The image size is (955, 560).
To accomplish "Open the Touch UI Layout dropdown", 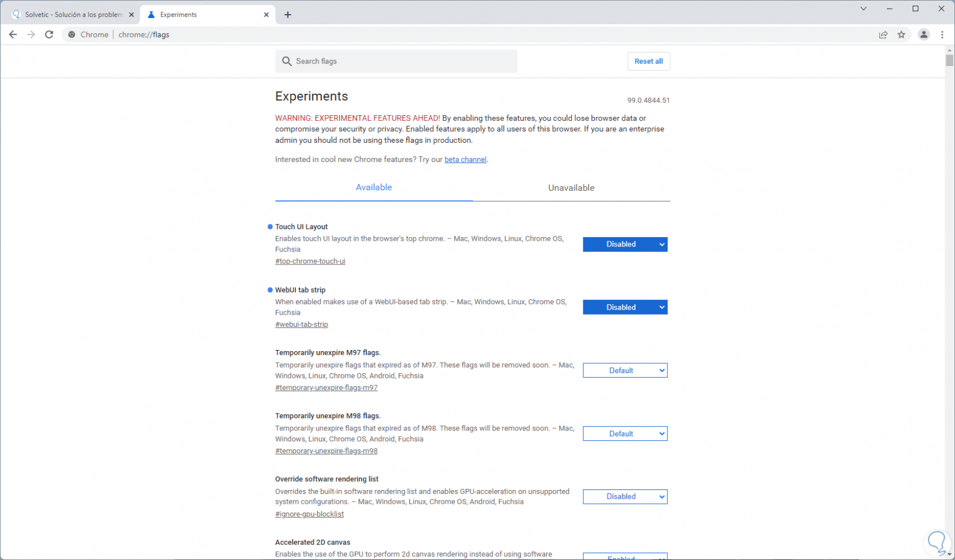I will 625,245.
